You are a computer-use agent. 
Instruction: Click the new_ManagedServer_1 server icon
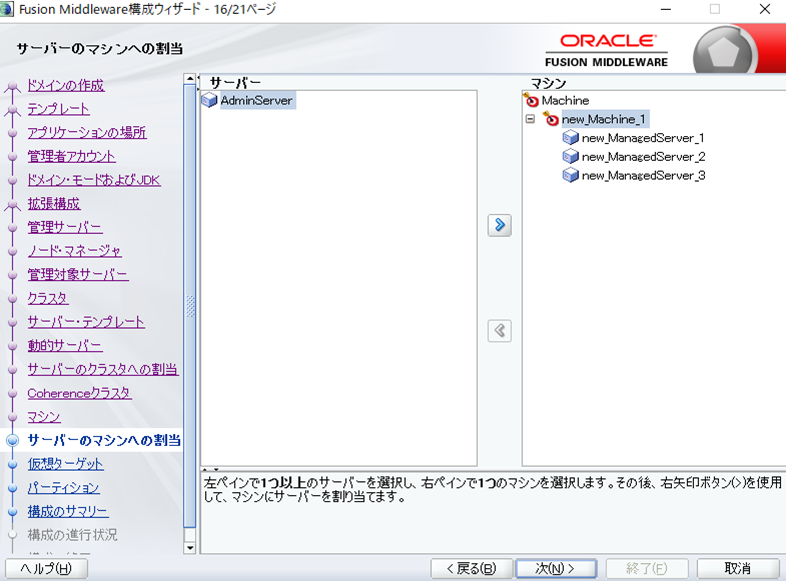point(570,138)
